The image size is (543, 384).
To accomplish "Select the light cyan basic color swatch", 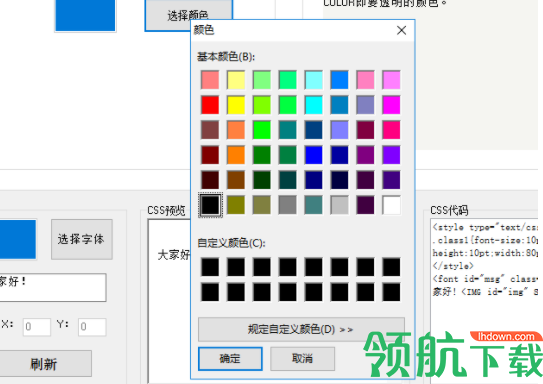I will pos(313,80).
